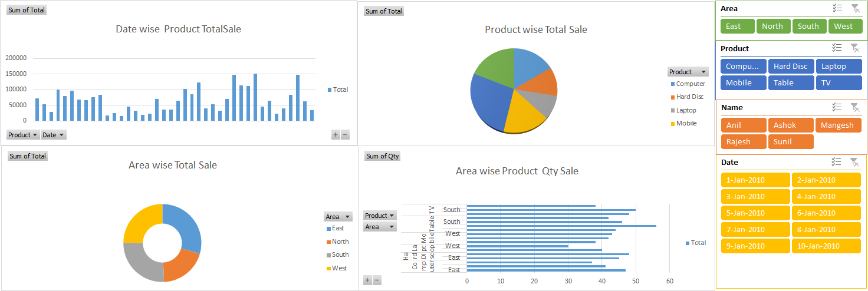Click Sum of Total button on pie chart
The height and width of the screenshot is (291, 868).
pos(383,11)
